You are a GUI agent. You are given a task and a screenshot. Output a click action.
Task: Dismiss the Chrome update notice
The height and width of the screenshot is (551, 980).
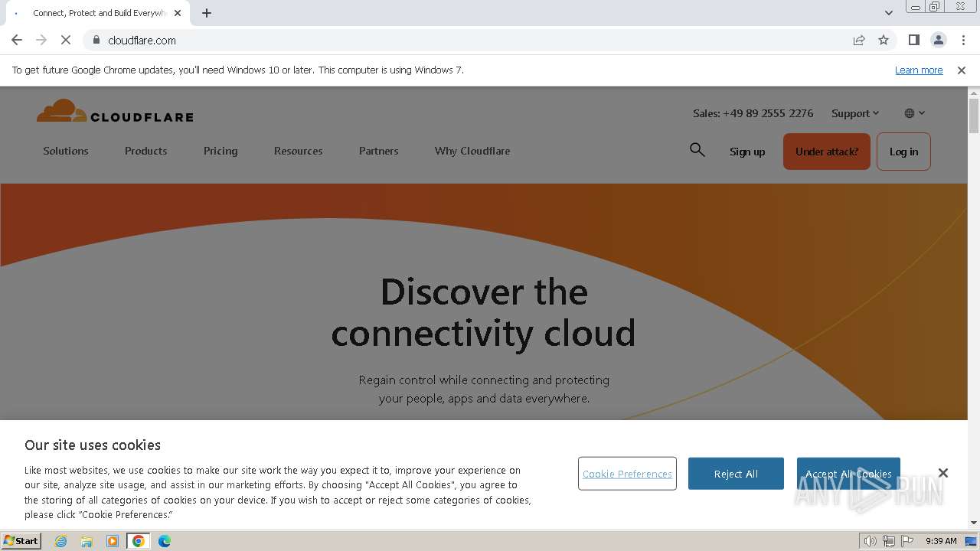962,70
